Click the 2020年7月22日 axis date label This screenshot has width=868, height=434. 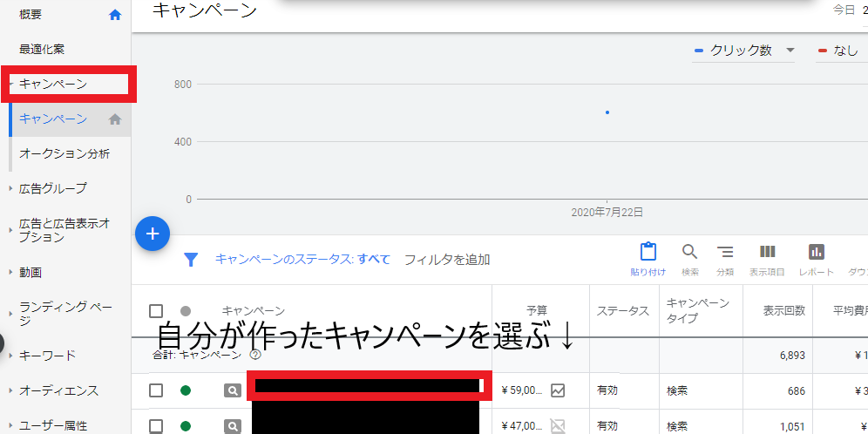pos(607,212)
